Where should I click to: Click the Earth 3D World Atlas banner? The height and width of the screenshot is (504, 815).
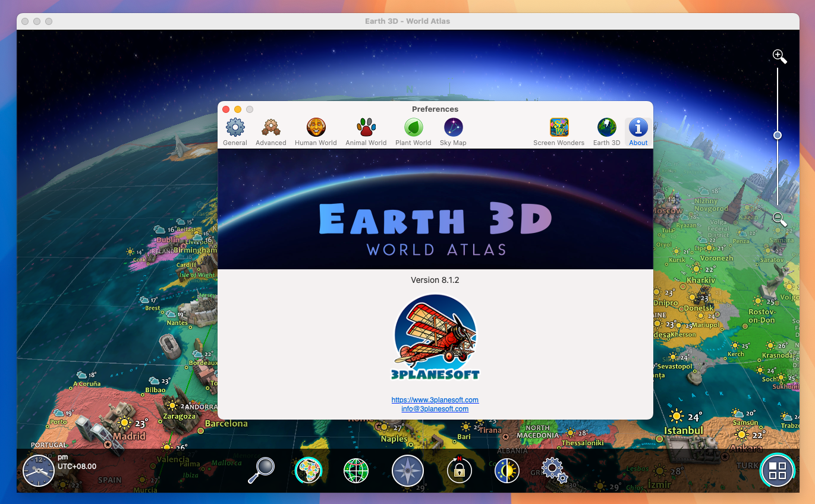click(435, 209)
